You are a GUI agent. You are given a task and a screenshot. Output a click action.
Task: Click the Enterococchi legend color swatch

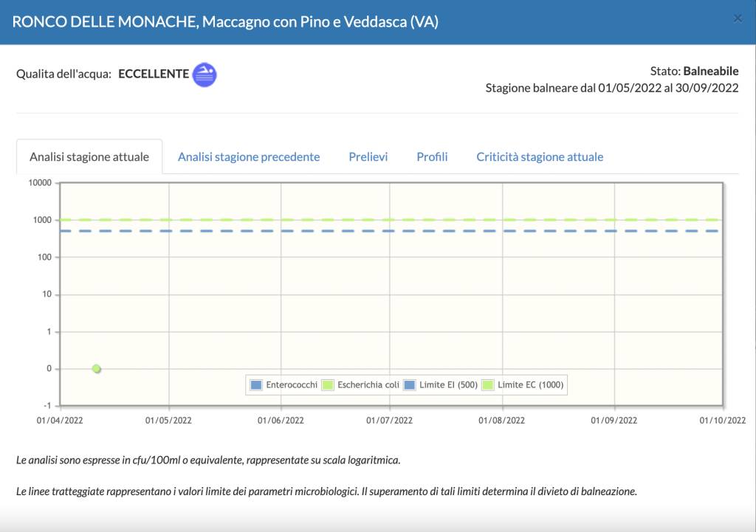click(x=256, y=385)
